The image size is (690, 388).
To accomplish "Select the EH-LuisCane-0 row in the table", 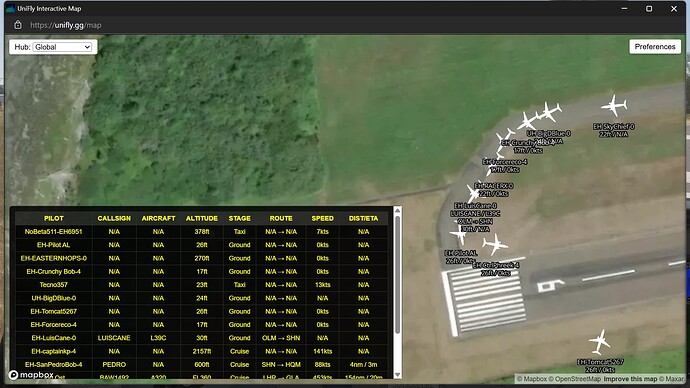I will point(202,338).
